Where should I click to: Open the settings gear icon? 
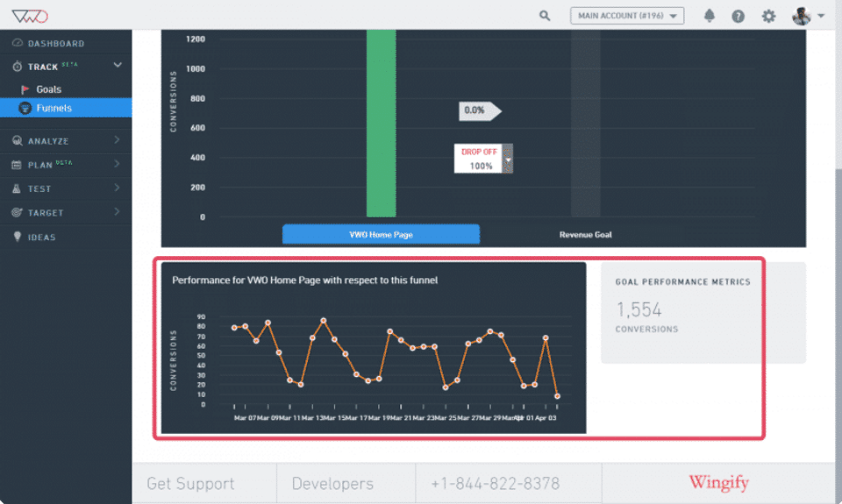[768, 16]
